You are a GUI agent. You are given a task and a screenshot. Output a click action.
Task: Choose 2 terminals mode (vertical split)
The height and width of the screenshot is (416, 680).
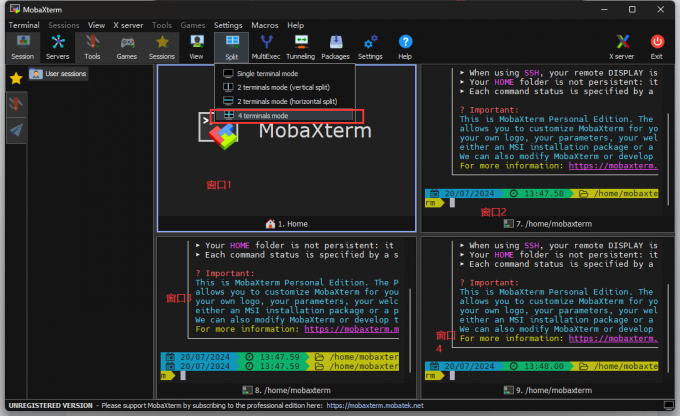point(285,87)
